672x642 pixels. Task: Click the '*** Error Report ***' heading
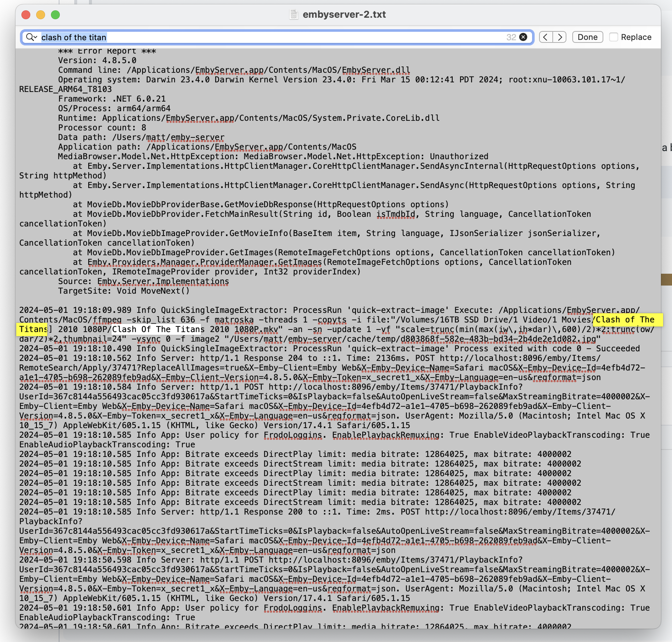(107, 51)
